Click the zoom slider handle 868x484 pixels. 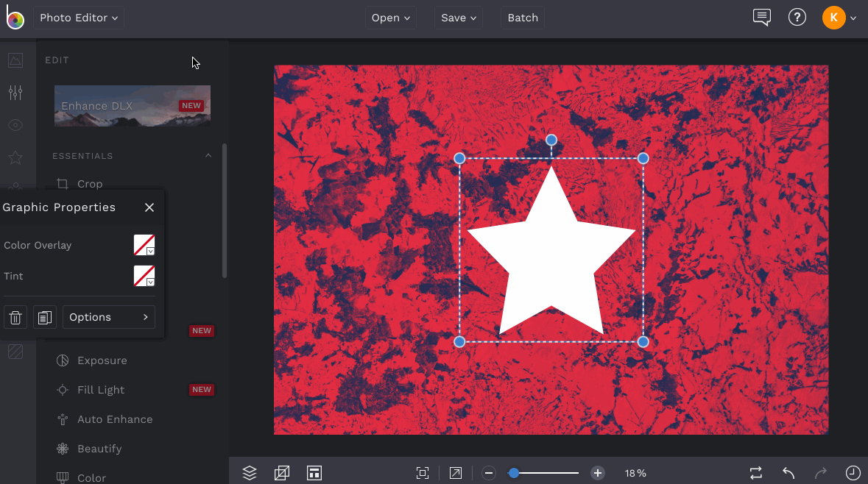pyautogui.click(x=514, y=473)
